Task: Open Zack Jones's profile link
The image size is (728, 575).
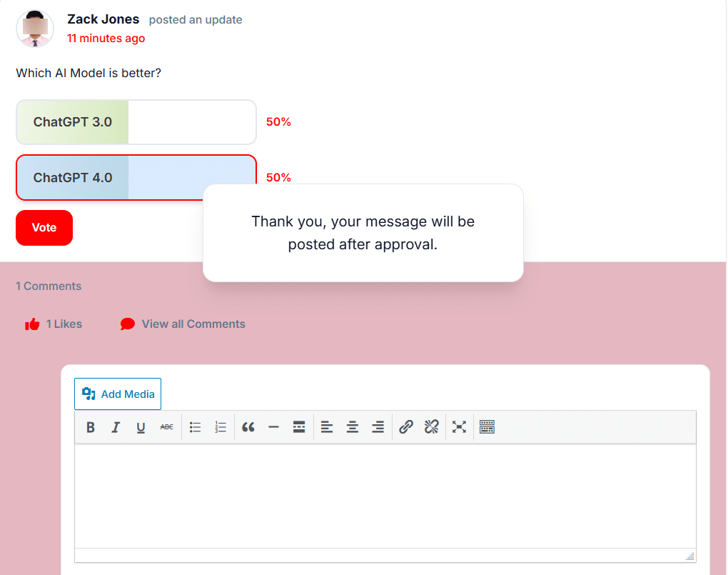Action: coord(103,19)
